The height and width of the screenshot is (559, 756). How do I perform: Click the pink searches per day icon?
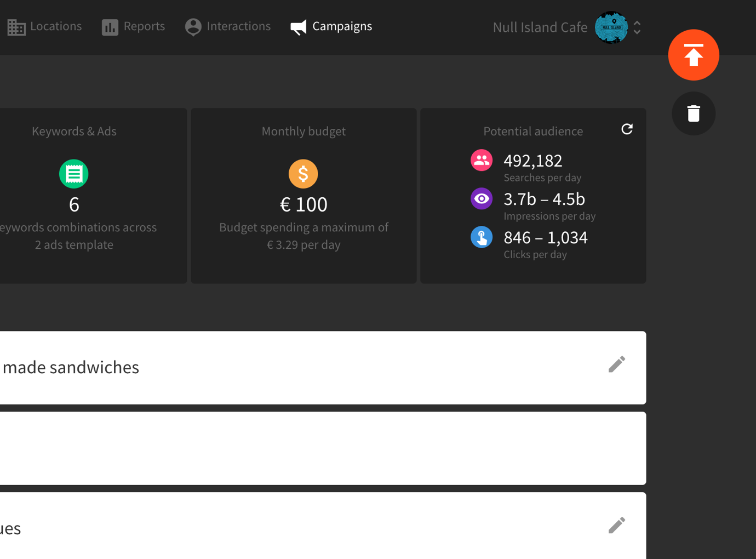(482, 160)
